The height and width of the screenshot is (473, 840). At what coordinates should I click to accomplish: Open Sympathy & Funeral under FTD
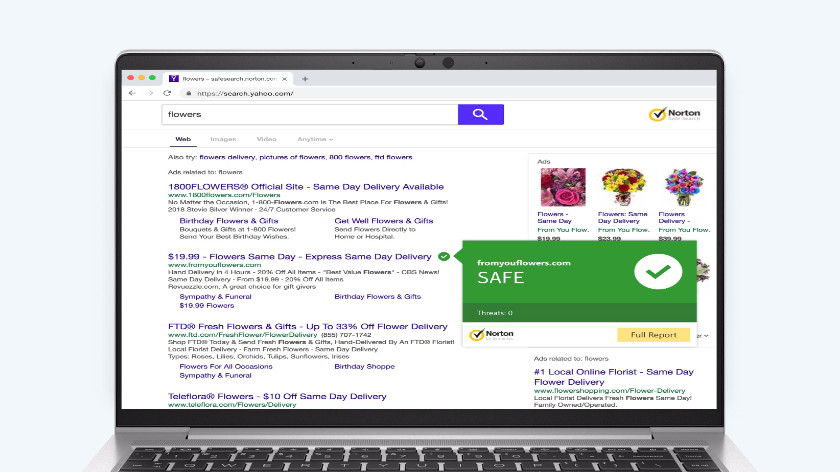click(215, 376)
